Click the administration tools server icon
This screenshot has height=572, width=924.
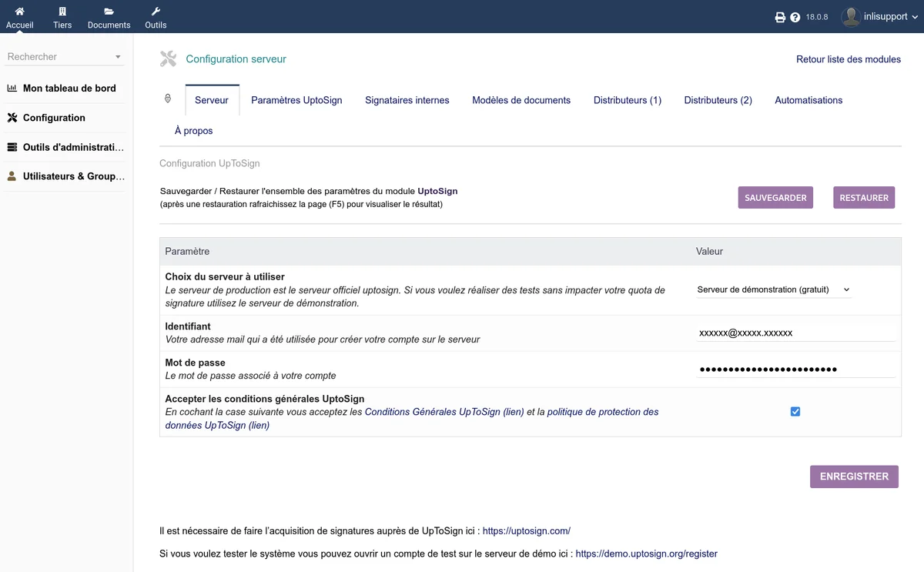click(12, 147)
